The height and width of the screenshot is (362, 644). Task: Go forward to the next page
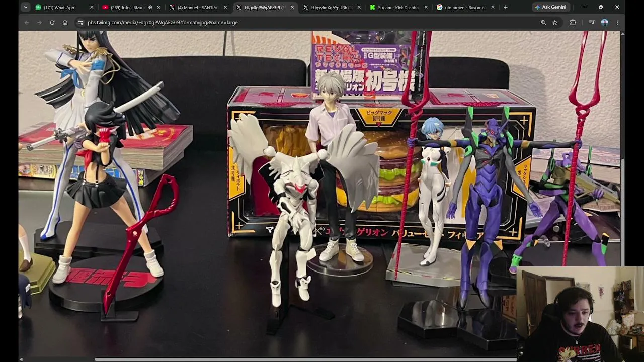39,22
